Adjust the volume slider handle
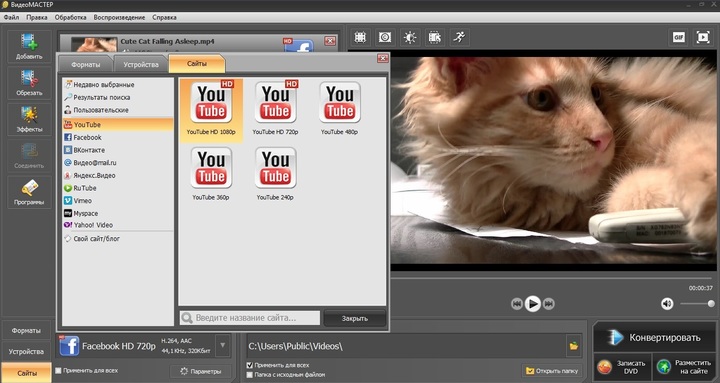Image resolution: width=720 pixels, height=383 pixels. (x=711, y=304)
